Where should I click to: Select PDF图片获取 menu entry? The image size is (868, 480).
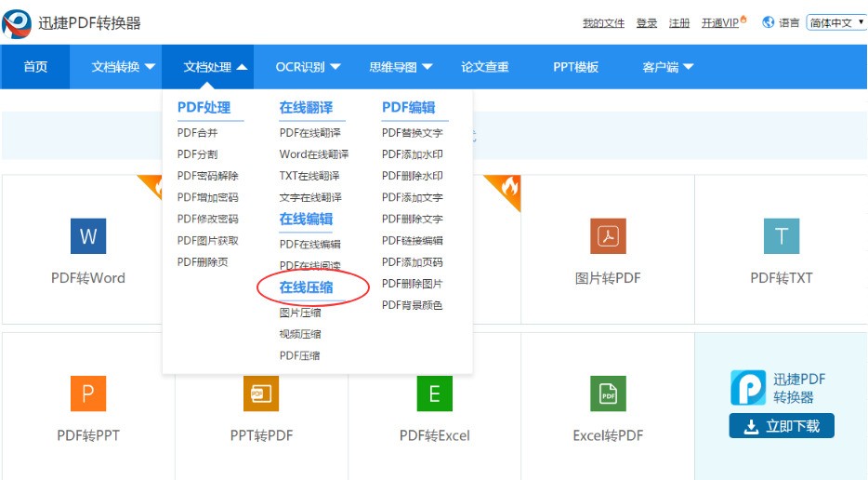[207, 241]
